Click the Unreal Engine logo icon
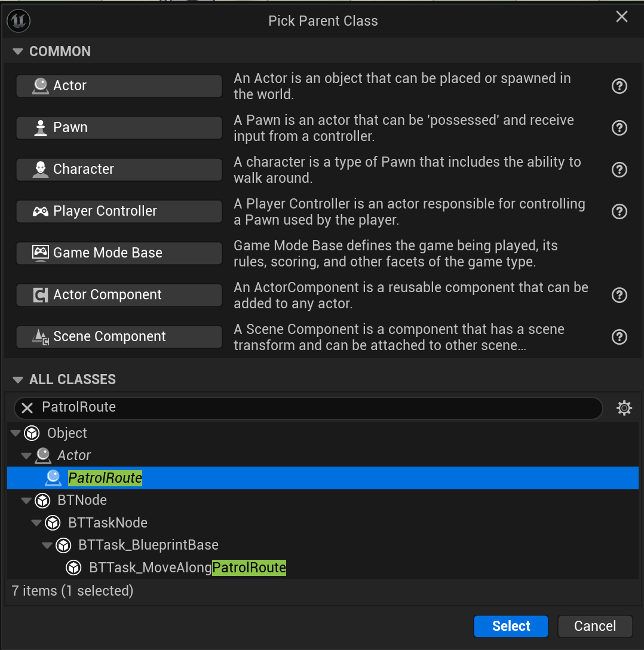 coord(19,21)
